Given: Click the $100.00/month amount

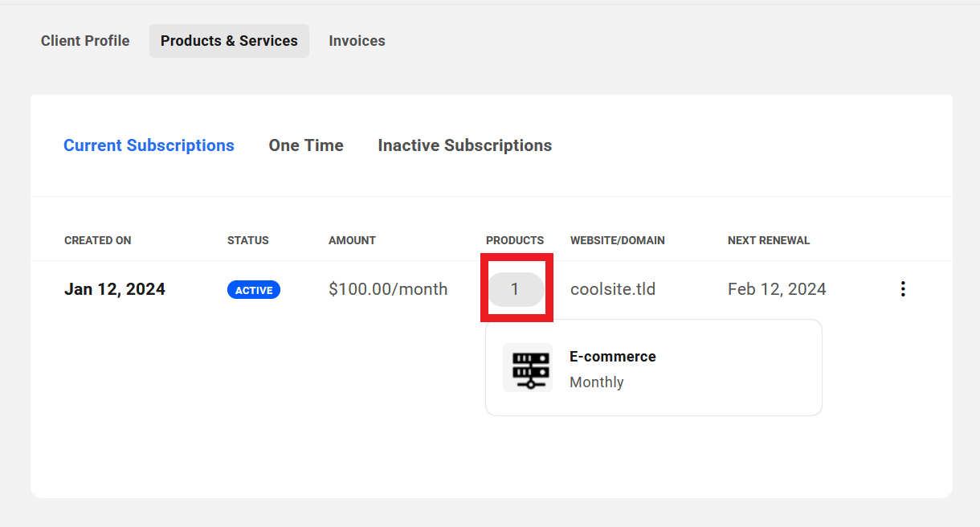Looking at the screenshot, I should [388, 289].
